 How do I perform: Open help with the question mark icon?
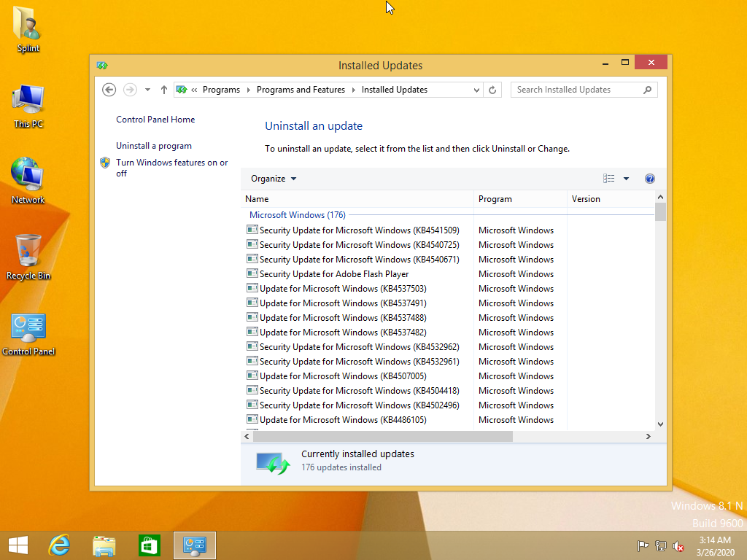pos(650,179)
